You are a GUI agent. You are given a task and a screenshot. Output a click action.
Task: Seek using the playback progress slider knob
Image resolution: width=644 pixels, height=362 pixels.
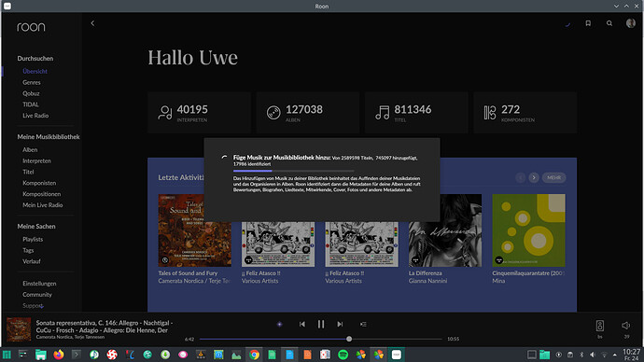click(349, 339)
